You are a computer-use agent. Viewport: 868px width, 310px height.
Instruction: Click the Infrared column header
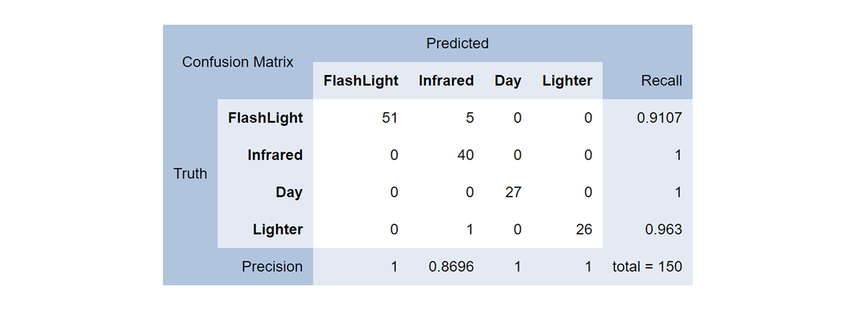point(446,81)
